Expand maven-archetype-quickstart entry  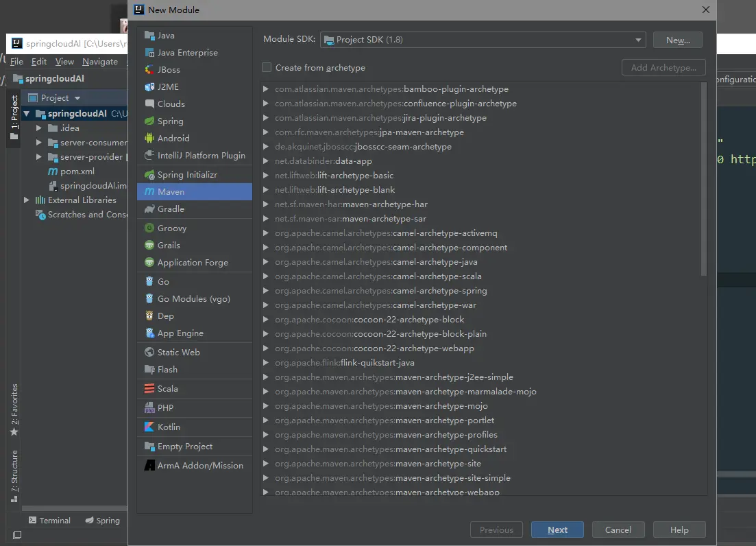(x=265, y=449)
